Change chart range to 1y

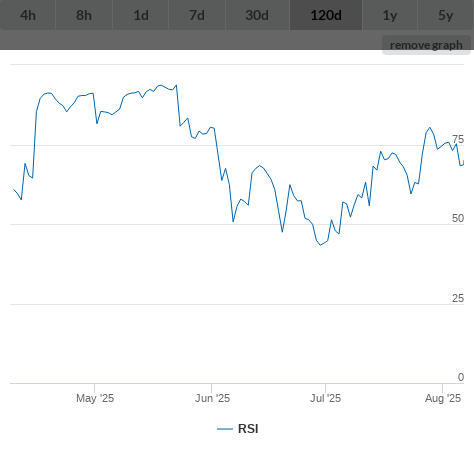[x=390, y=15]
